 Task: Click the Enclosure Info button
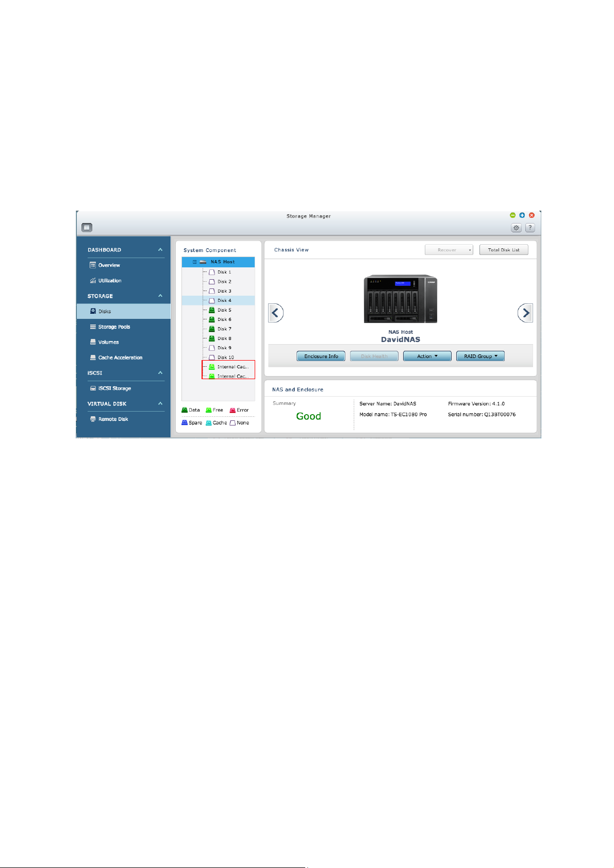[x=321, y=356]
